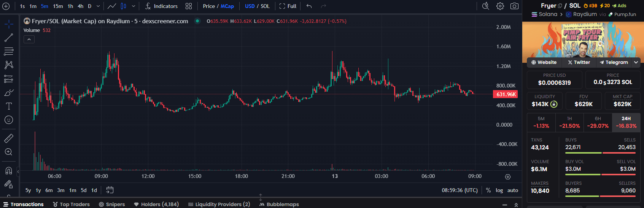Toggle log scale mode
This screenshot has width=644, height=208.
499,190
